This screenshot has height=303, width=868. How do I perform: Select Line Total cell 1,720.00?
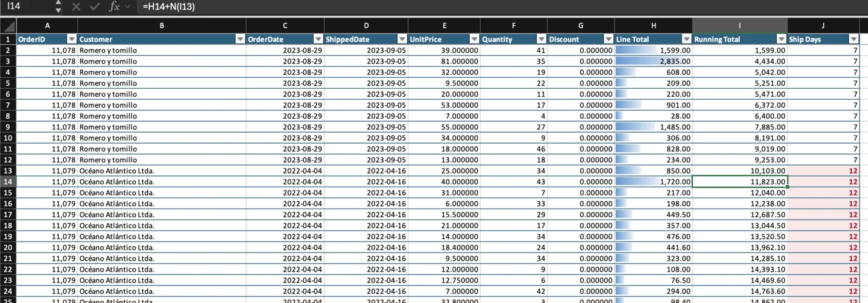click(x=653, y=182)
